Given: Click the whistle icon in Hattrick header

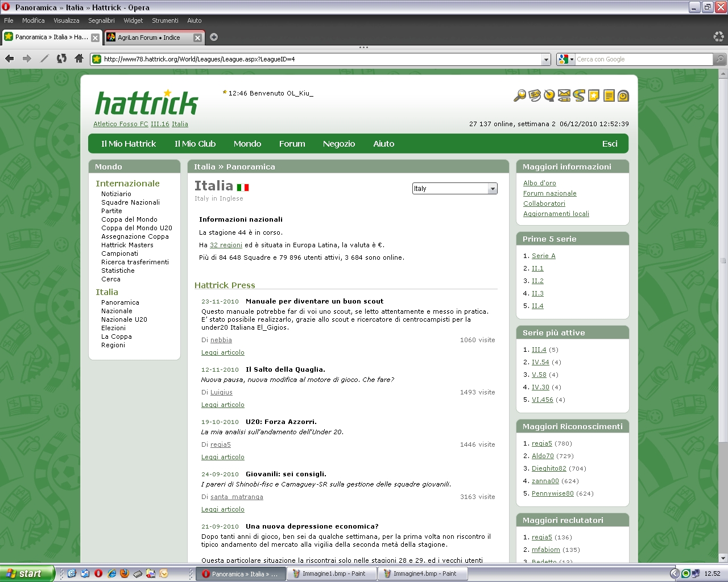Looking at the screenshot, I should pyautogui.click(x=549, y=95).
